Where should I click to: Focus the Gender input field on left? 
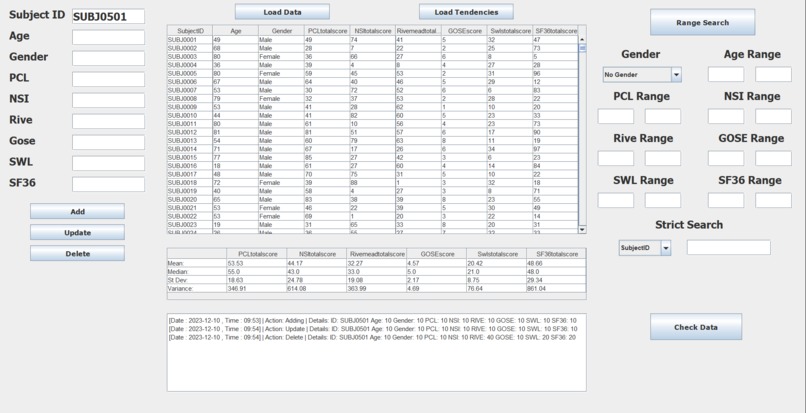[x=108, y=58]
